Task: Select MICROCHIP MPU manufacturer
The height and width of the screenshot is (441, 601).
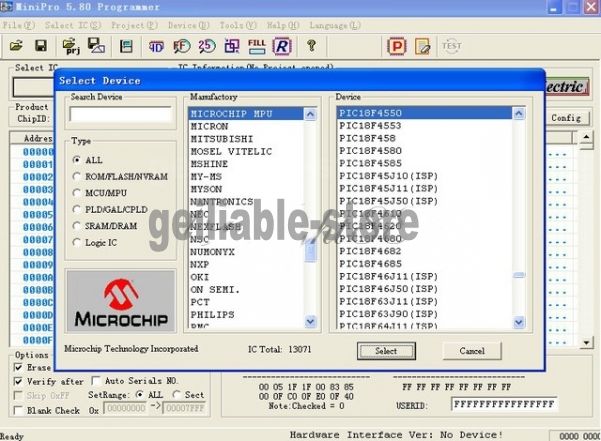Action: 246,114
